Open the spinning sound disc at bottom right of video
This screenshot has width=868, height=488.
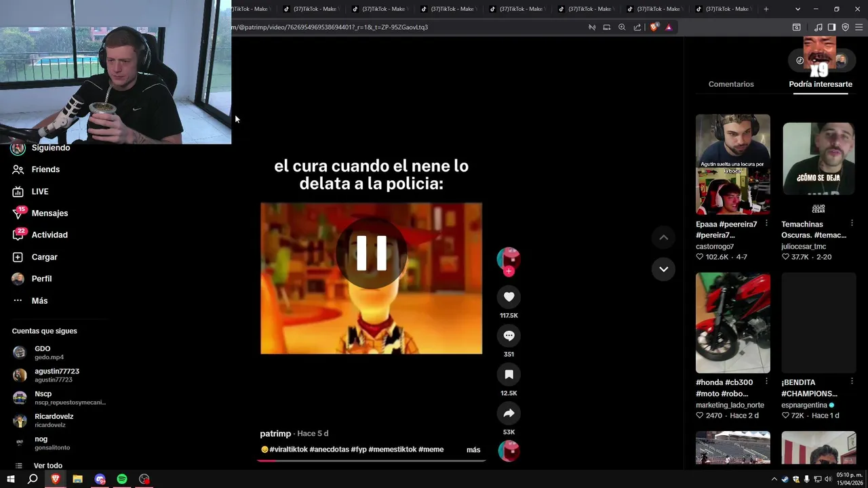pyautogui.click(x=509, y=451)
